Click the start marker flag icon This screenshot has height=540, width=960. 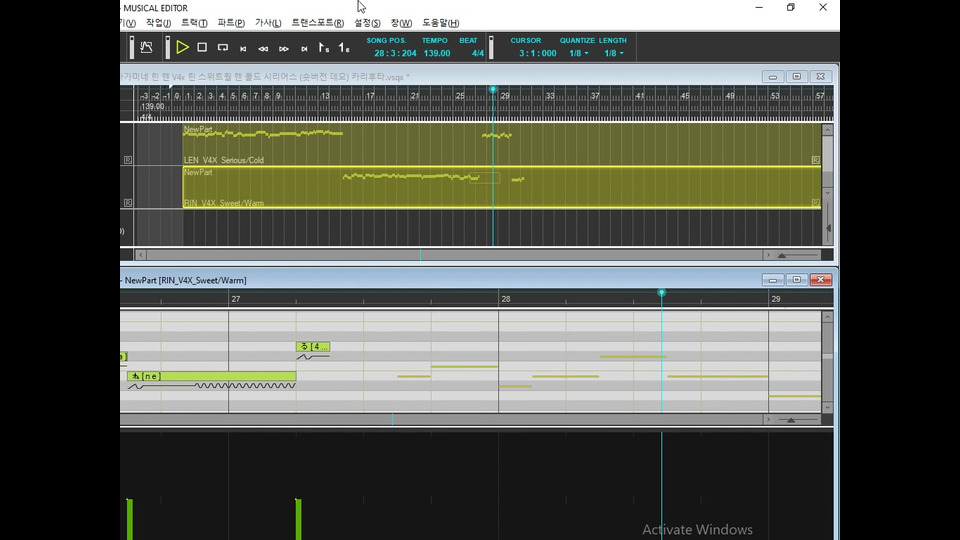coord(323,47)
